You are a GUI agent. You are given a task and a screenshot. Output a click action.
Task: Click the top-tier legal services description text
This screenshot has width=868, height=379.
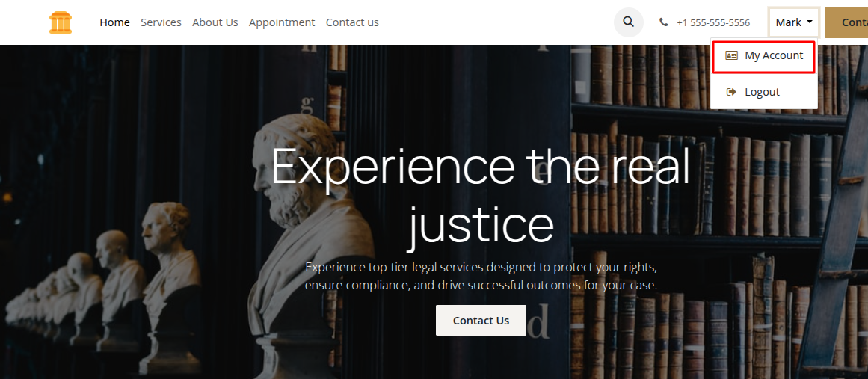tap(481, 276)
